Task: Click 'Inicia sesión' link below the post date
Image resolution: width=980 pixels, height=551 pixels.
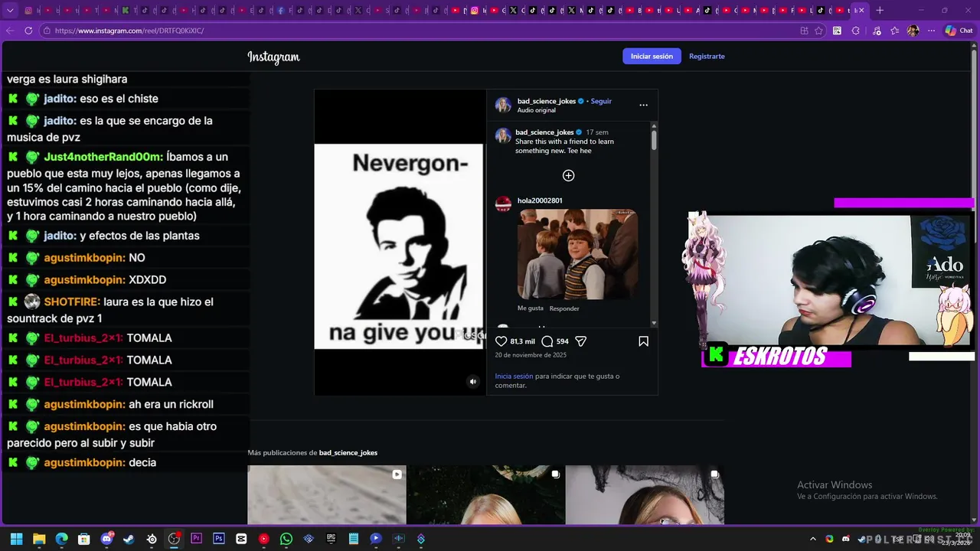Action: 514,377
